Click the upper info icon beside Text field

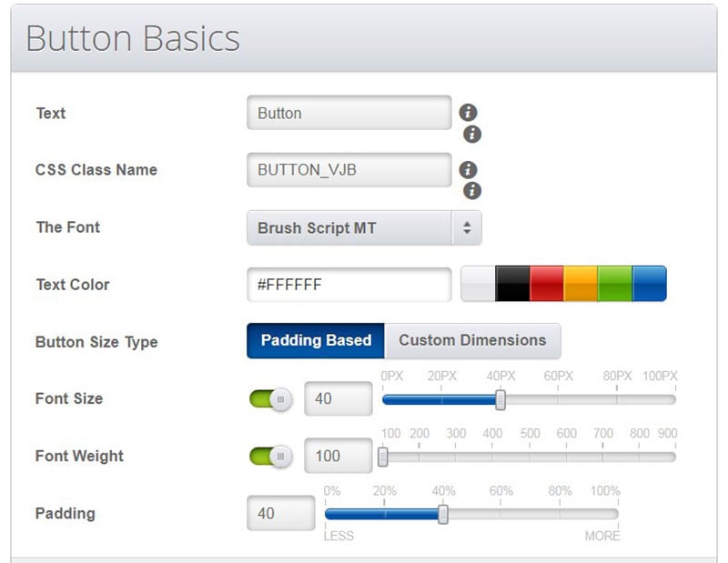pos(468,112)
